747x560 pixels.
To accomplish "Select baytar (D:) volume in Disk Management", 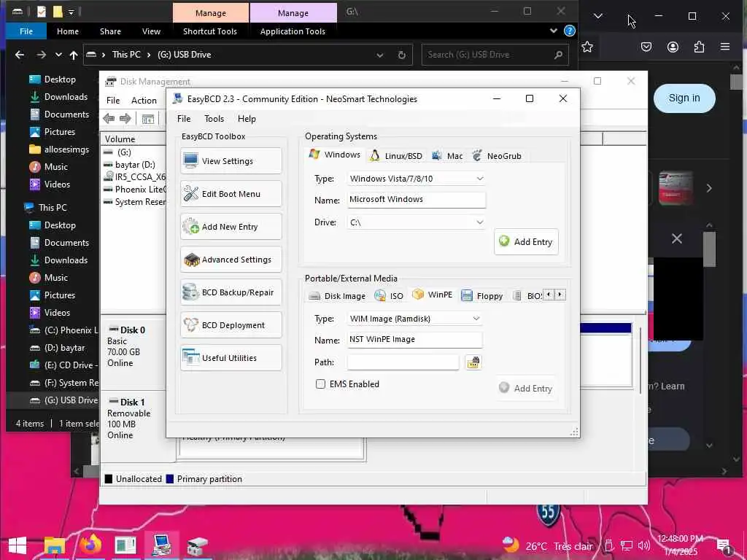I will click(x=134, y=165).
